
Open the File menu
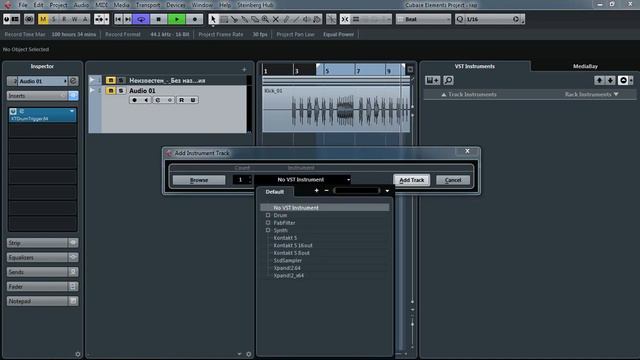[23, 5]
